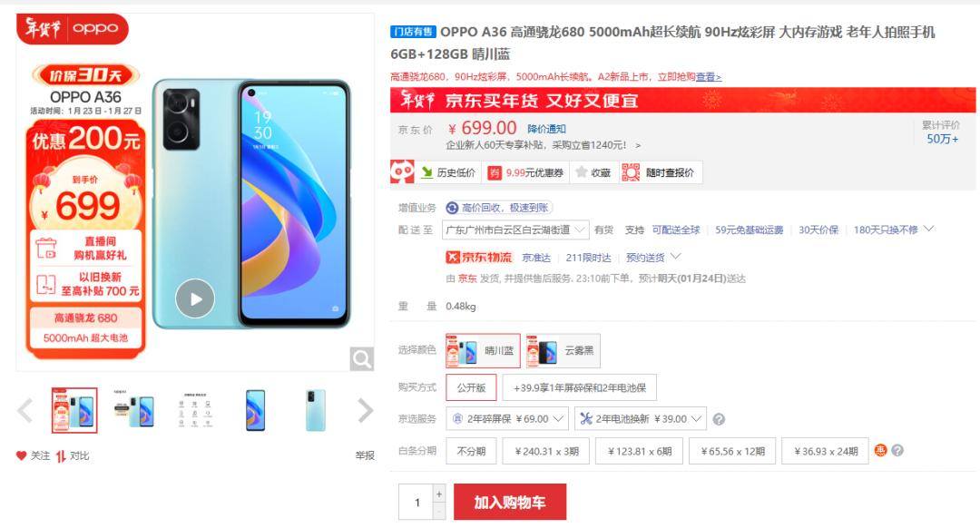Click 加入购物车 button

coord(510,502)
